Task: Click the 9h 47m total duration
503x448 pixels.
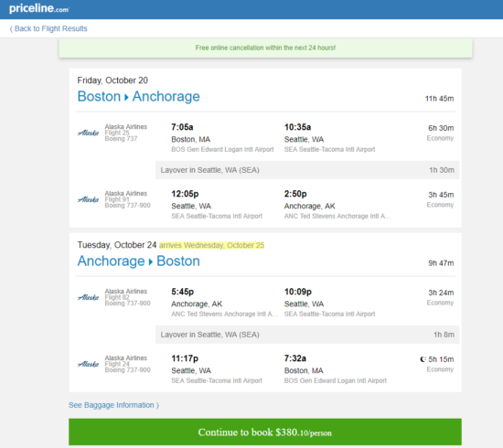Action: 441,263
